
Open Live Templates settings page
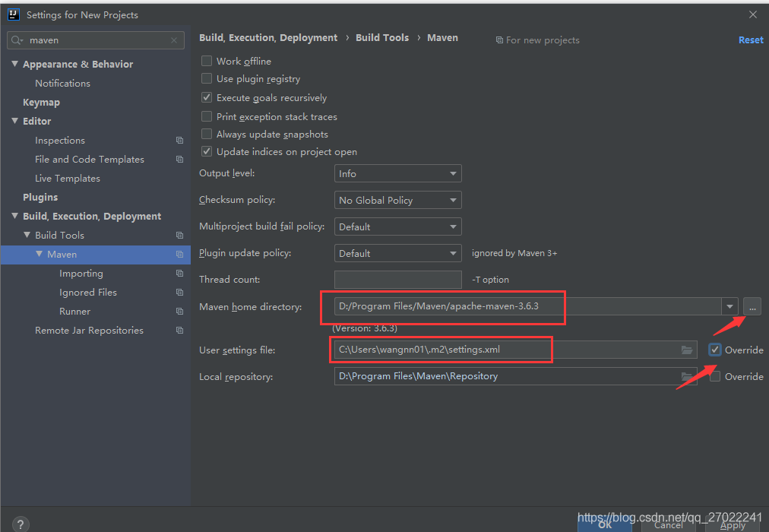tap(67, 179)
